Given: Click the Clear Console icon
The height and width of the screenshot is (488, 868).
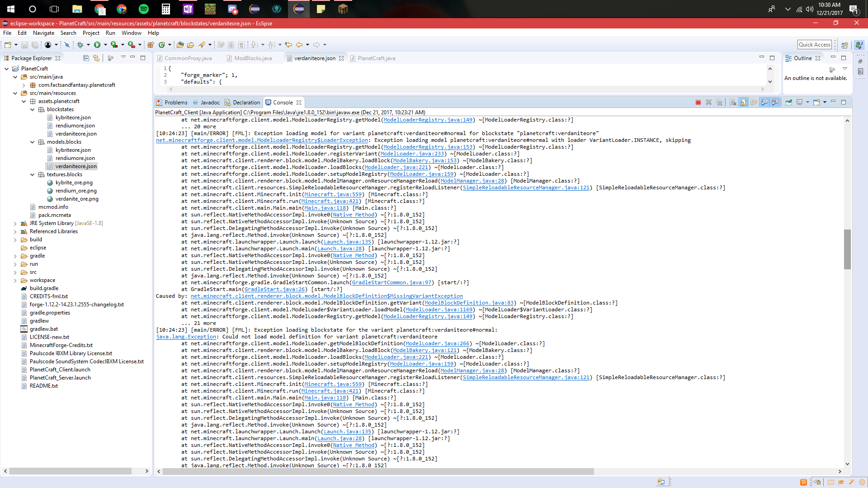Looking at the screenshot, I should [733, 103].
